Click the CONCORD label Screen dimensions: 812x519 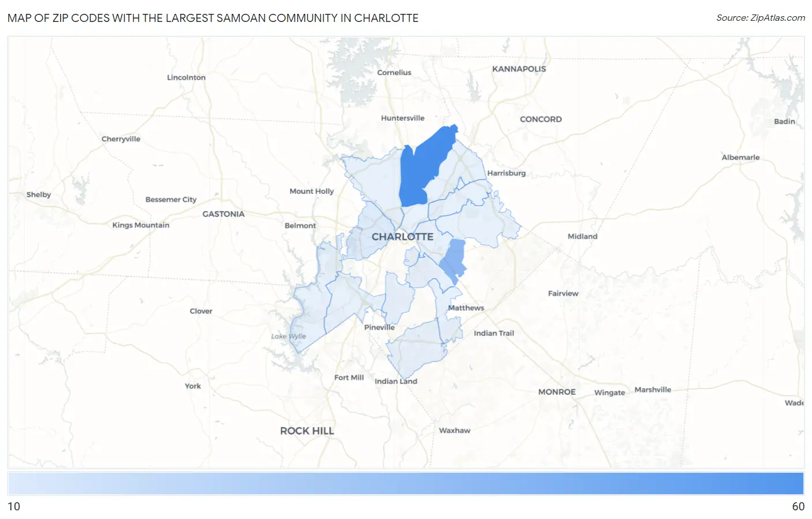tap(541, 119)
